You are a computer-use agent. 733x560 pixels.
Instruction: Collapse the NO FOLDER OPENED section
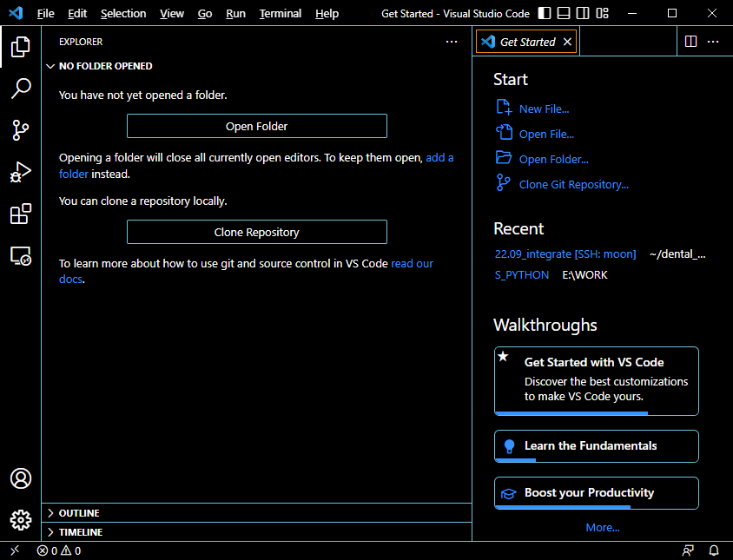[x=257, y=66]
